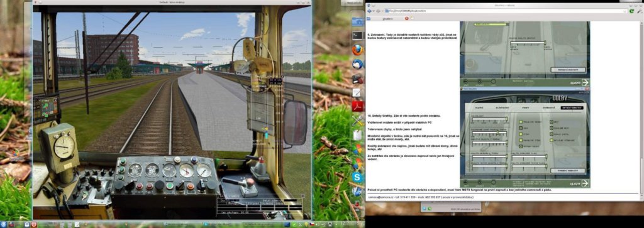Launch Firefox from the dock
Image resolution: width=644 pixels, height=228 pixels.
pos(357,50)
